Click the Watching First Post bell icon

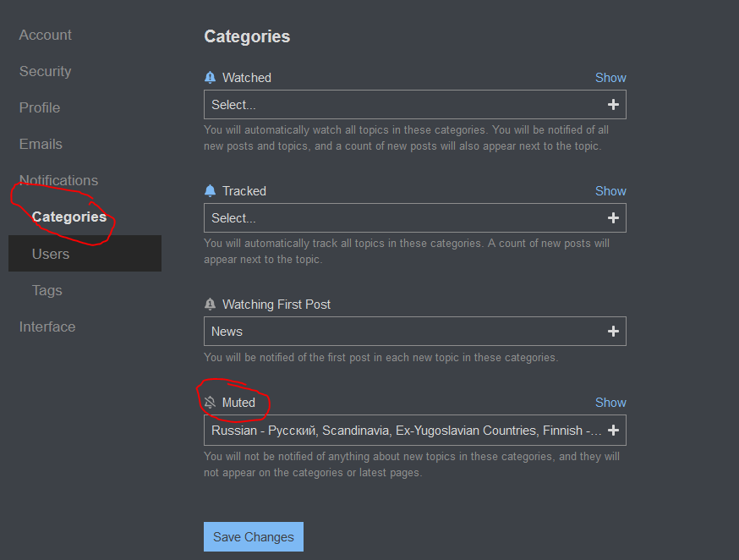pos(211,304)
